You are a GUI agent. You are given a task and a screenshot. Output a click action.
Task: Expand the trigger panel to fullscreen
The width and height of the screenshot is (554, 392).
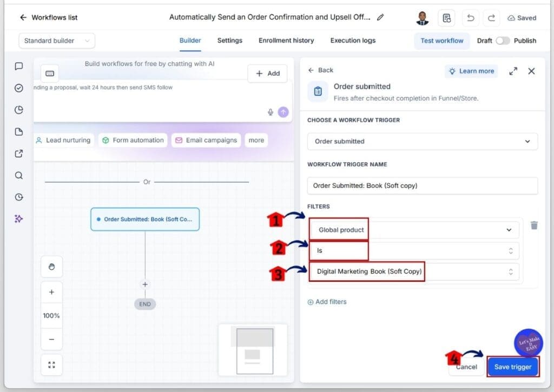(x=513, y=71)
